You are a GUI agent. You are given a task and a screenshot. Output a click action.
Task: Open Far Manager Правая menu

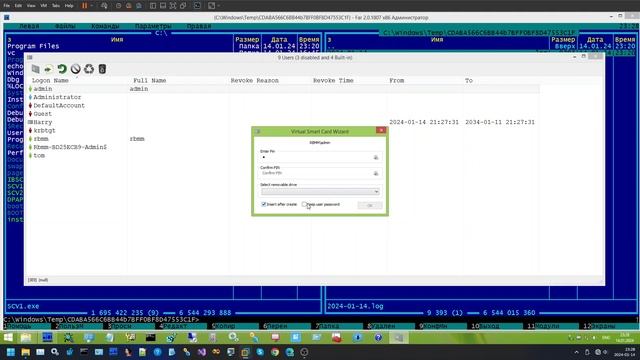(199, 26)
